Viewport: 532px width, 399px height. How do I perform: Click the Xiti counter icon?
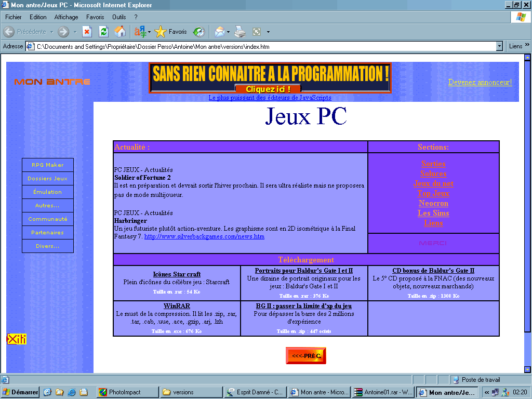click(17, 339)
